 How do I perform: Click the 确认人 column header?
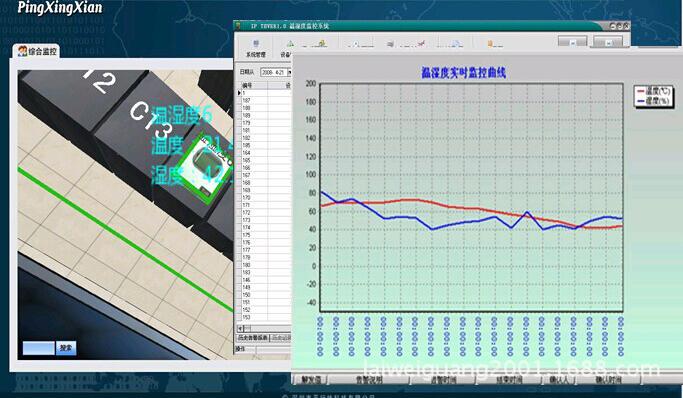559,380
